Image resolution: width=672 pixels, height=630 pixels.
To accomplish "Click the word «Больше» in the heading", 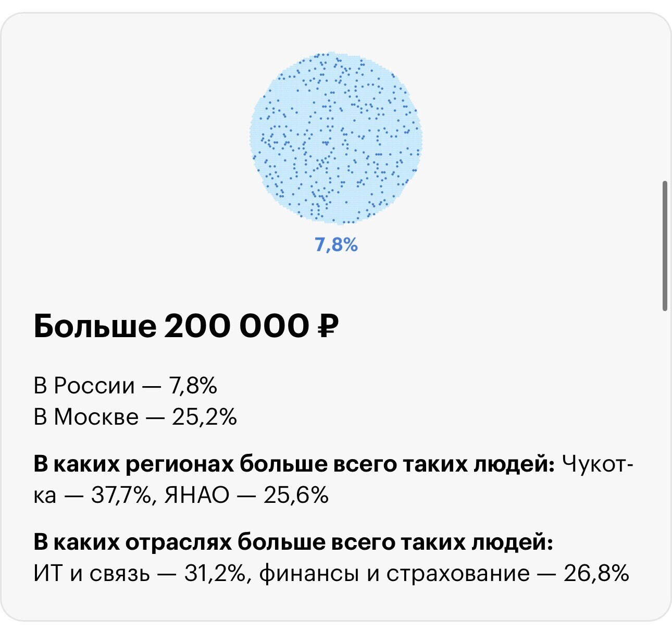I will (x=95, y=327).
